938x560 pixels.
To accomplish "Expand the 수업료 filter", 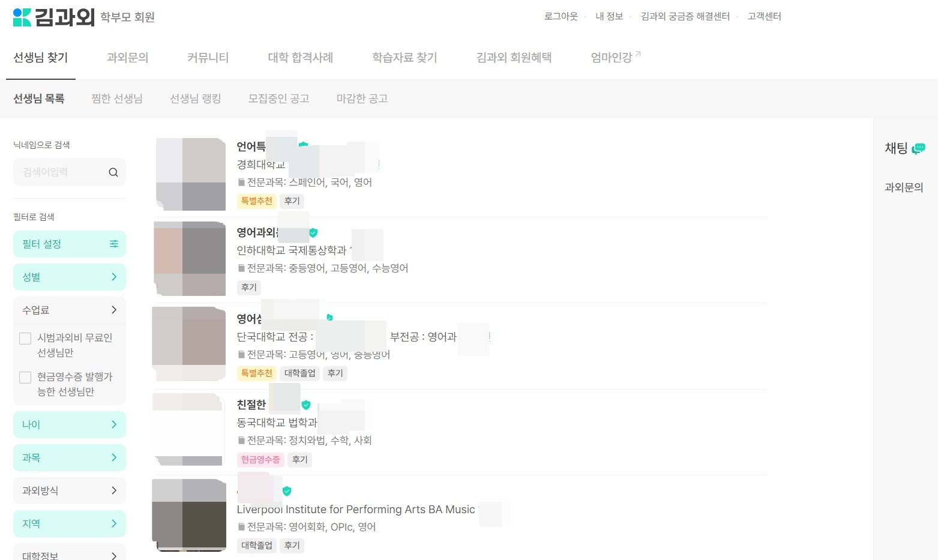I will [70, 310].
